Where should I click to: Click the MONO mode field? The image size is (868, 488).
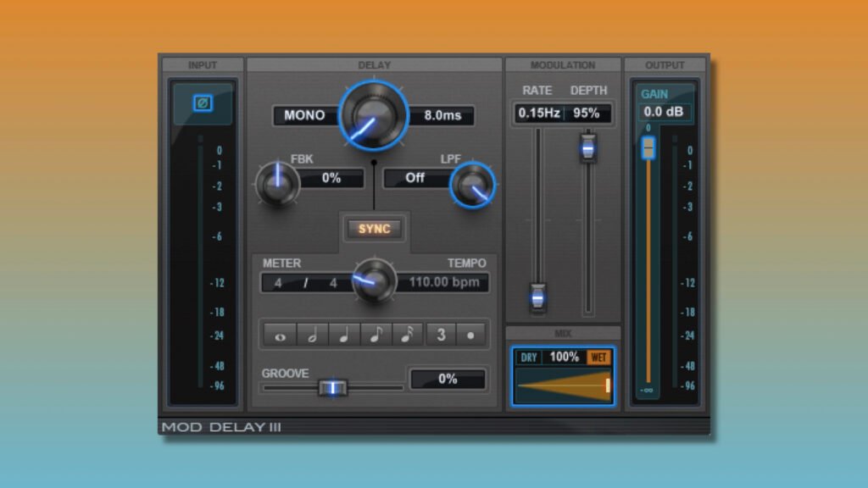[x=304, y=115]
